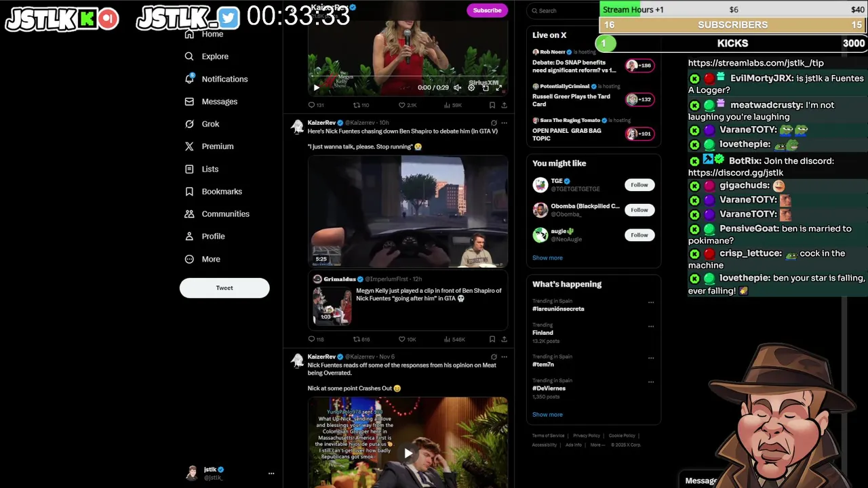Like the post with 2.1K likes
This screenshot has width=868, height=488.
click(407, 105)
